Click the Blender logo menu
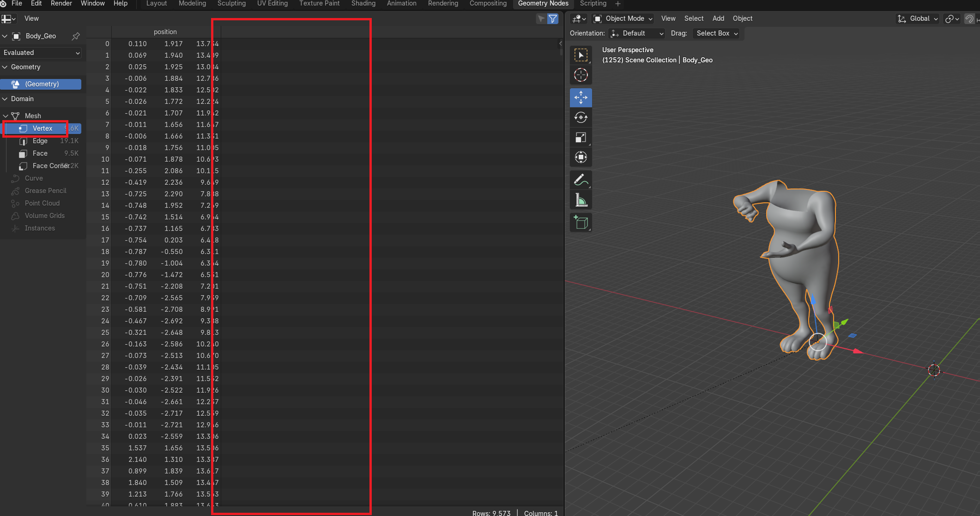Screen dimensions: 980x516 tap(3, 4)
